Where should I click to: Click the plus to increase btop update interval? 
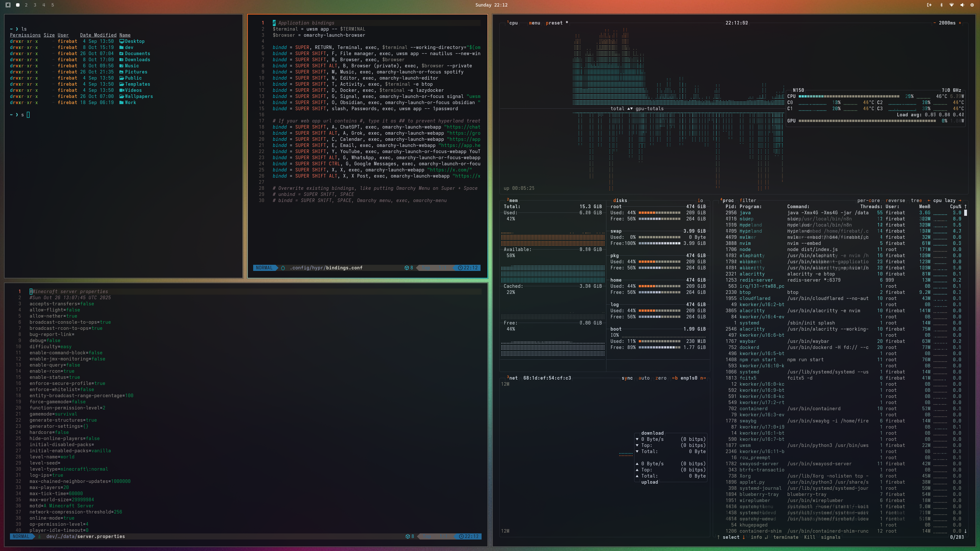pos(960,23)
